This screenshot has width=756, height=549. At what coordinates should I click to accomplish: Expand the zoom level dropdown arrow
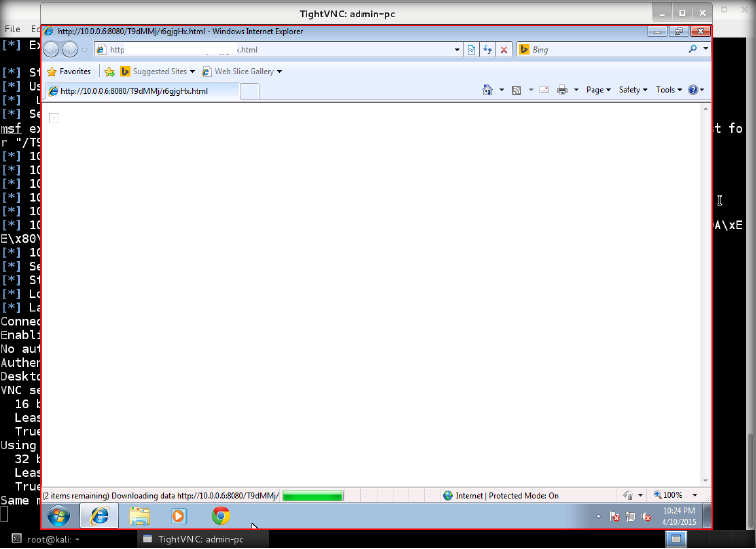click(695, 495)
